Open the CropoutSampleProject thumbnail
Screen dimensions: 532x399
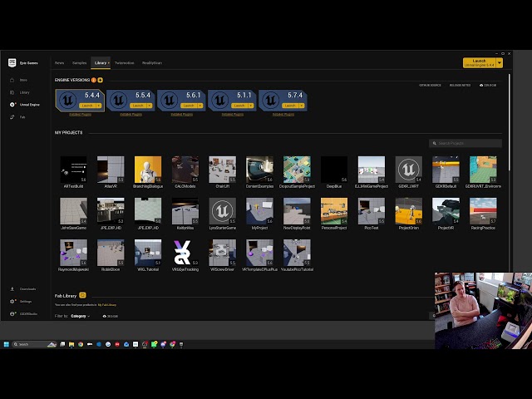297,170
